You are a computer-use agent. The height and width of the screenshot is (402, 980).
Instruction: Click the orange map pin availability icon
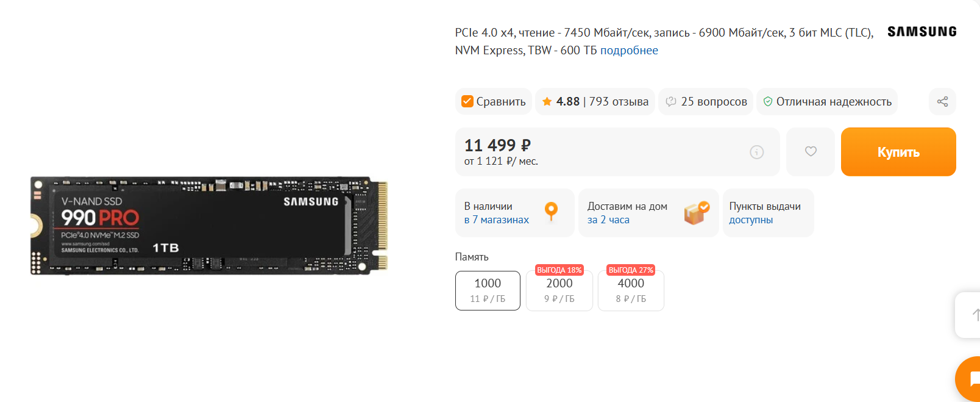(x=551, y=212)
